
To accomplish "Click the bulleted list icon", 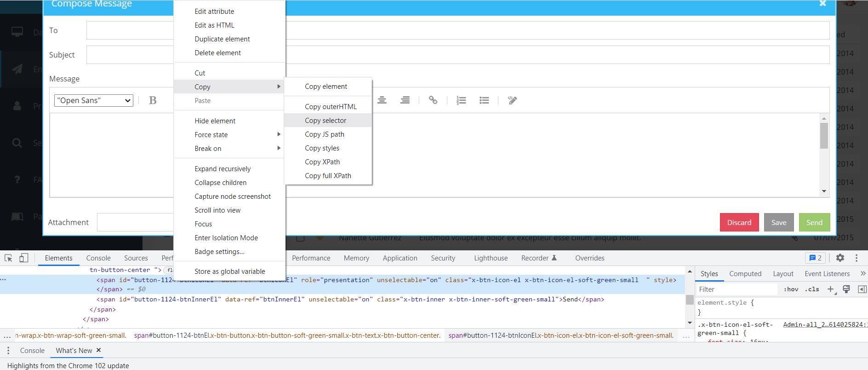I will pyautogui.click(x=484, y=100).
